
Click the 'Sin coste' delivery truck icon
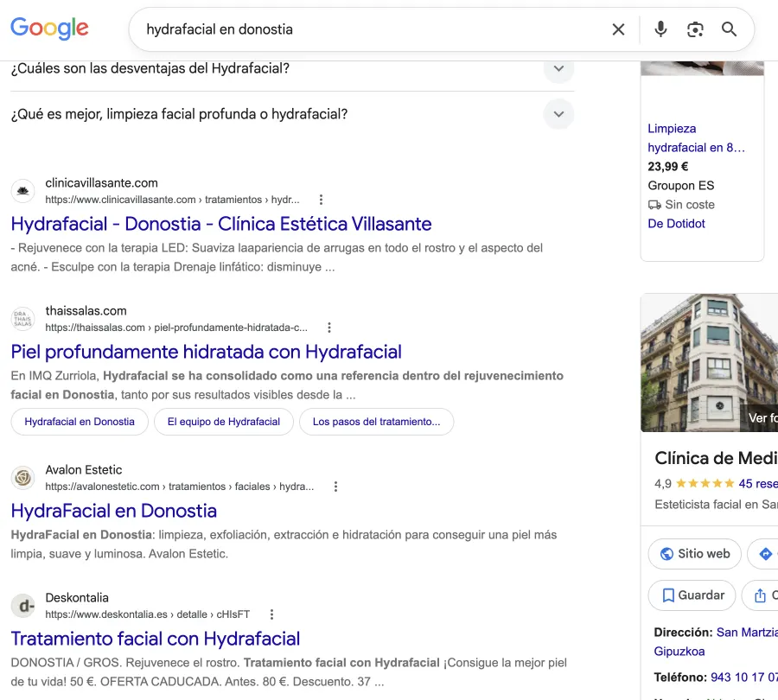pyautogui.click(x=654, y=205)
